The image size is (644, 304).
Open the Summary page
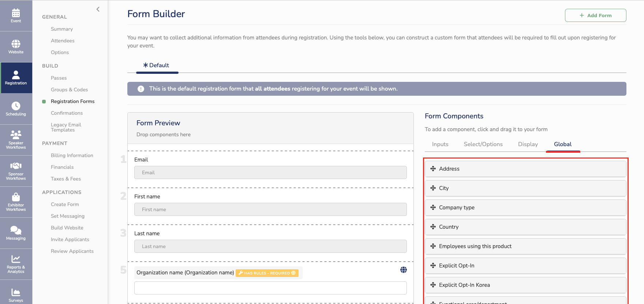click(62, 29)
